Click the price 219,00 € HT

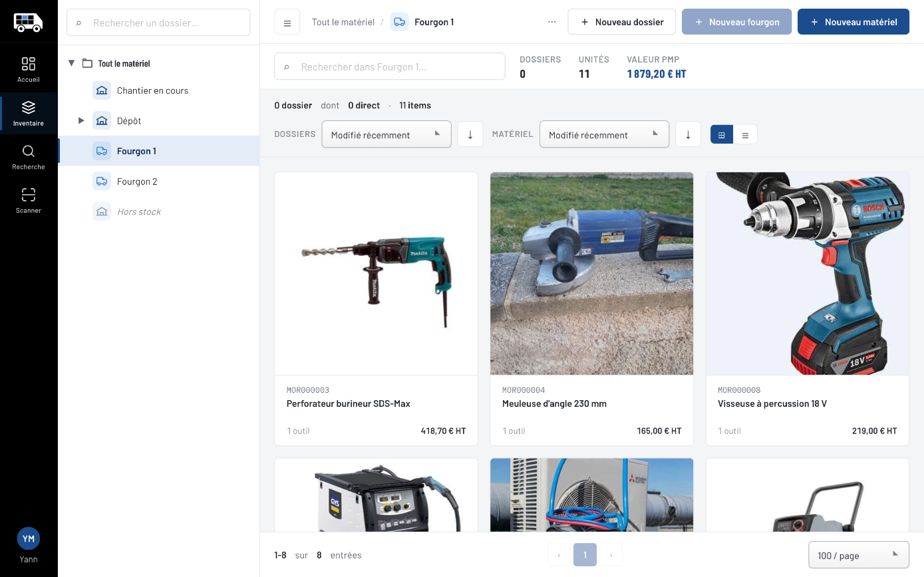pos(875,431)
